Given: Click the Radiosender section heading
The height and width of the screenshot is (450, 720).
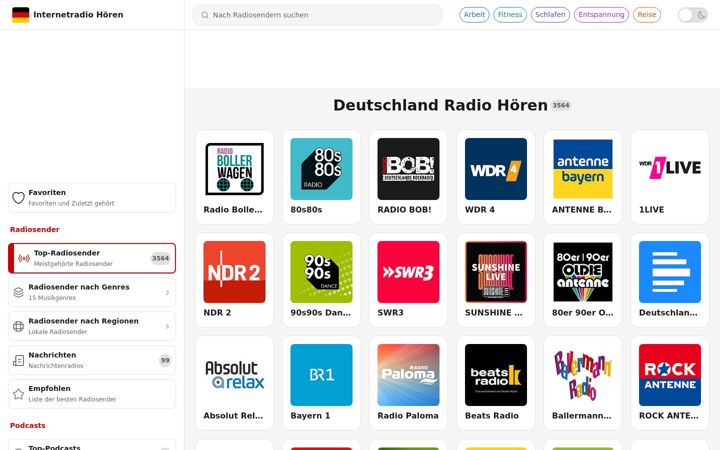Looking at the screenshot, I should [35, 229].
